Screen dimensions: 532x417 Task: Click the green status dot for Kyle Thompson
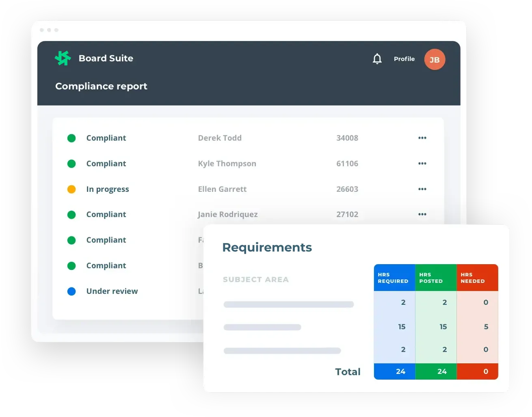coord(71,164)
